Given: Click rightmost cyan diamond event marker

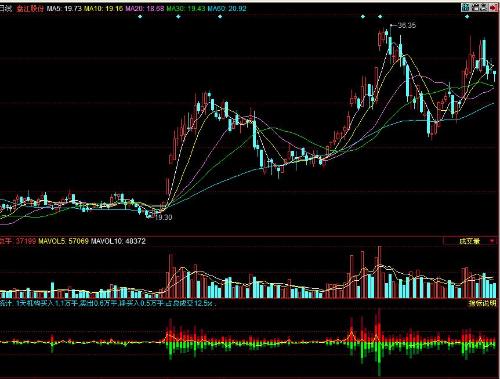Looking at the screenshot, I should click(467, 16).
